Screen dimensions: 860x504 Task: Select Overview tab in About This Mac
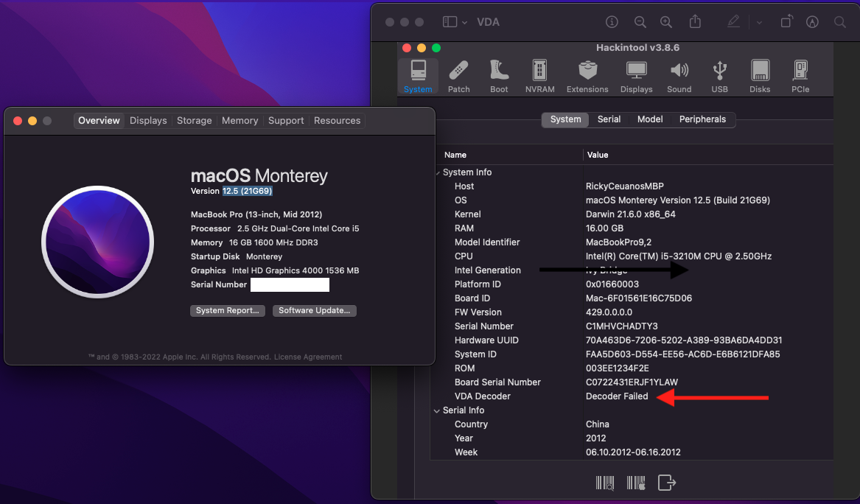[99, 121]
